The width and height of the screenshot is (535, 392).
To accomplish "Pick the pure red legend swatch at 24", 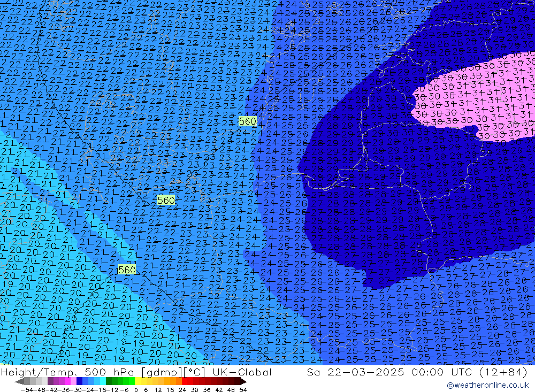I will tap(185, 382).
